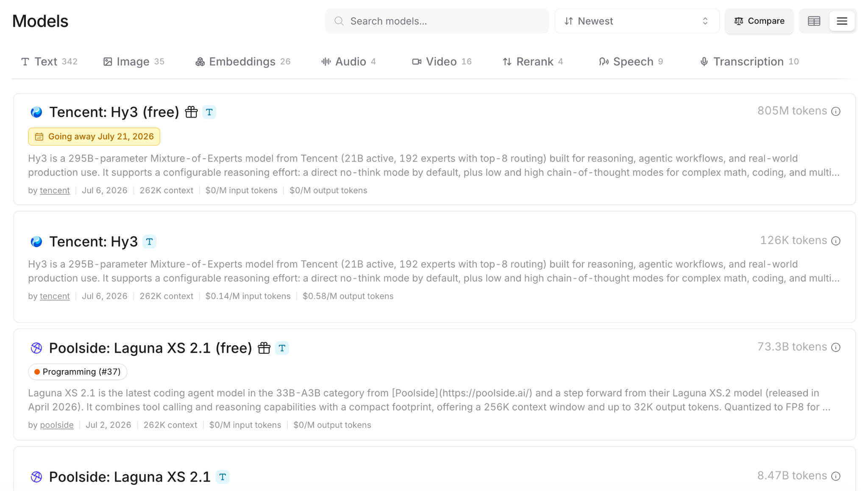
Task: Open Poolside: Laguna XS 2.1 (free) title
Action: pos(150,348)
